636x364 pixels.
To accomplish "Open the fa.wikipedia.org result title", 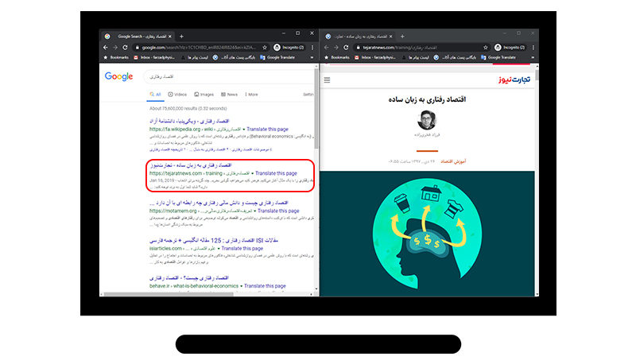I will 189,121.
